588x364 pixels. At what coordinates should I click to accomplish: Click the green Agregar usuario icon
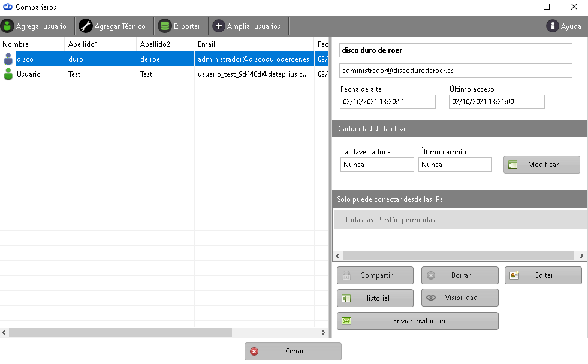tap(7, 26)
